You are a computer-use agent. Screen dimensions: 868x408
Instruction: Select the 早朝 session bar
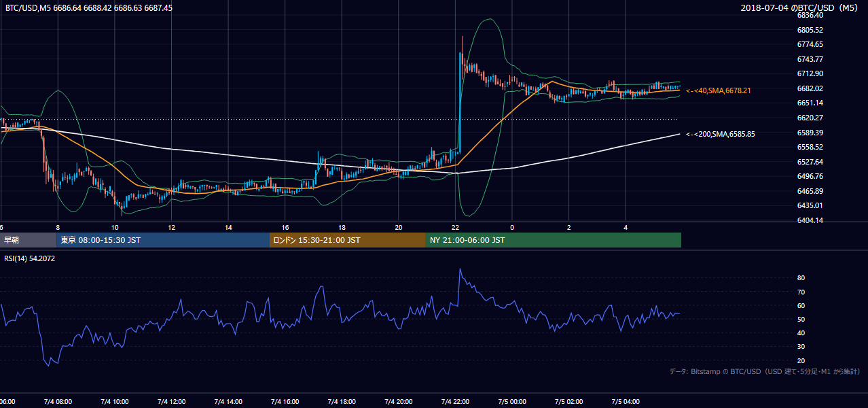click(28, 240)
